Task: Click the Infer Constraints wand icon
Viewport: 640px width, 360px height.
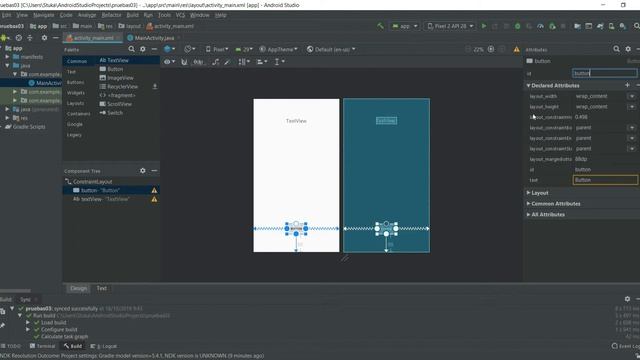Action: (x=227, y=62)
